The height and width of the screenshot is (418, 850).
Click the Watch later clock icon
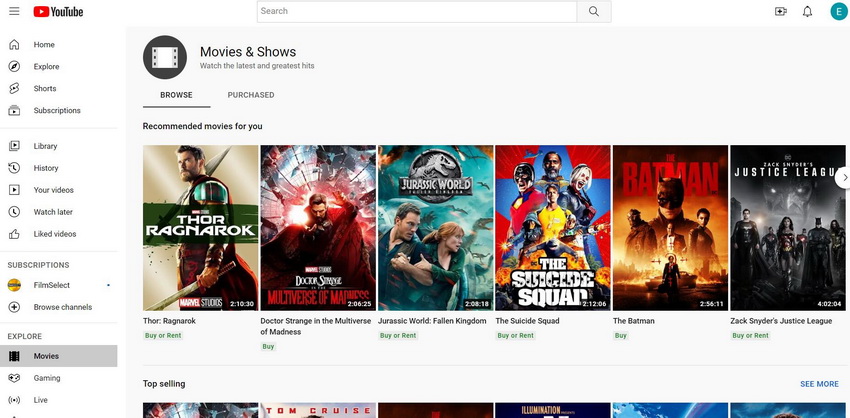[14, 212]
